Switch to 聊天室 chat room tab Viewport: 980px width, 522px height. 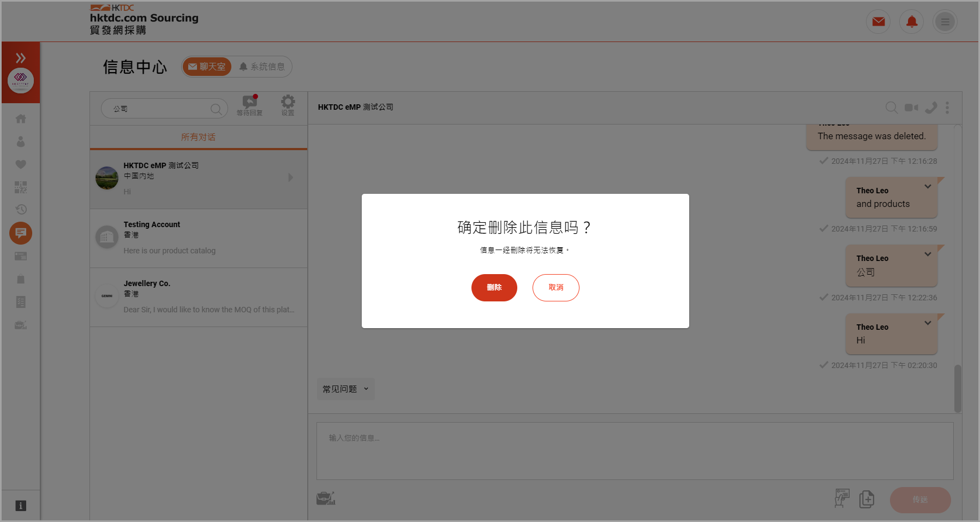(207, 67)
